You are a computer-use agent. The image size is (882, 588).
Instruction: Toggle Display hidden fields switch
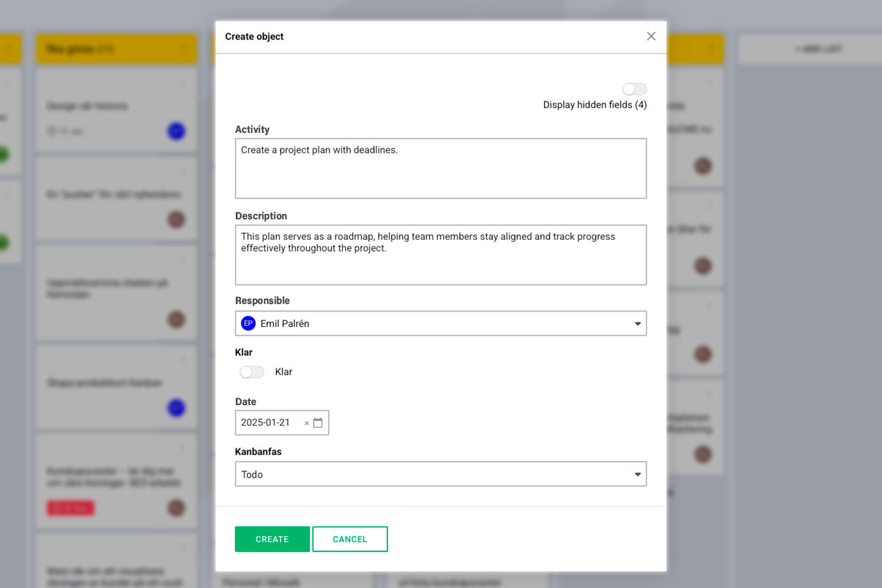634,89
